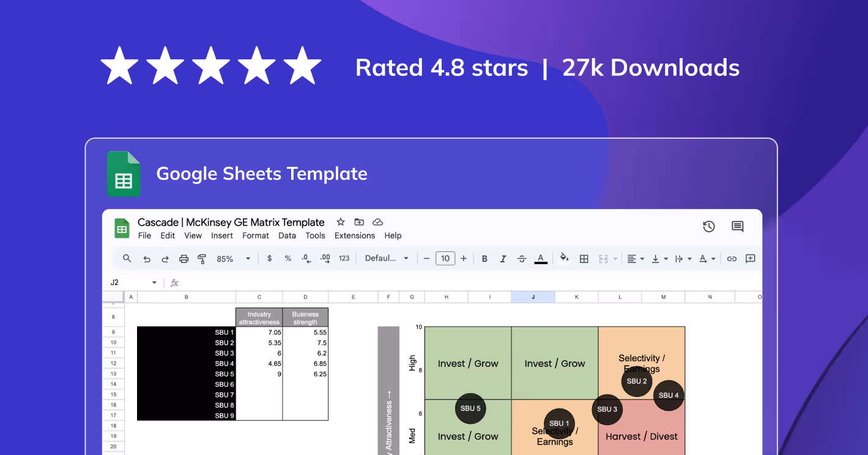Open the Tools menu
The image size is (868, 455).
[315, 235]
